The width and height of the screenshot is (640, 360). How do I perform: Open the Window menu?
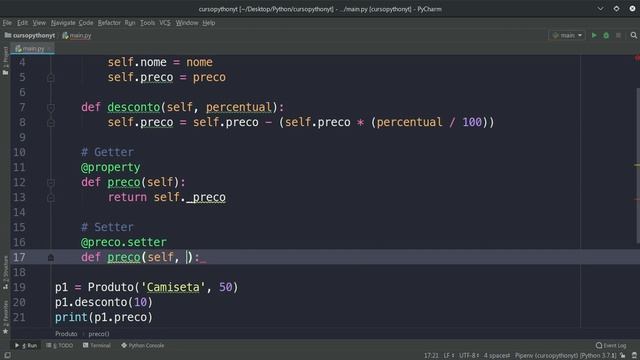coord(187,23)
